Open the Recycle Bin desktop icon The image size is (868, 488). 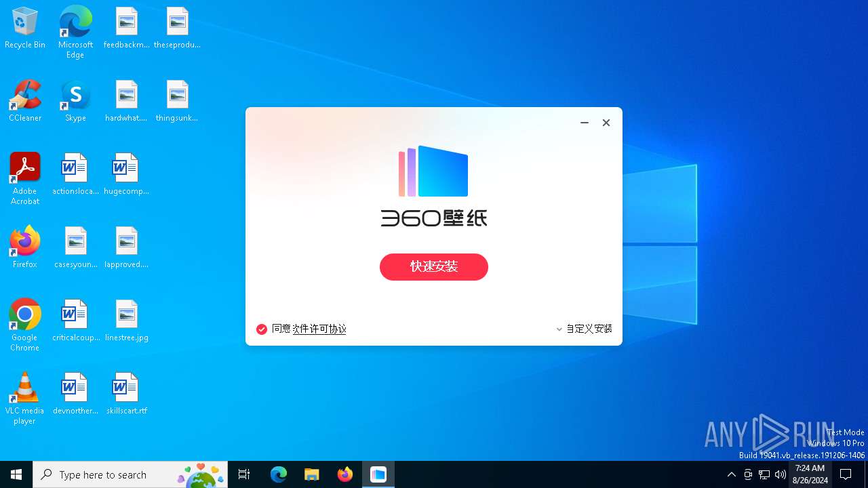tap(25, 28)
